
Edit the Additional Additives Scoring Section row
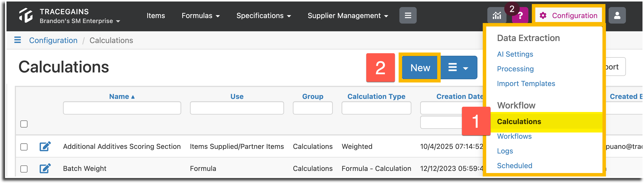pos(45,146)
